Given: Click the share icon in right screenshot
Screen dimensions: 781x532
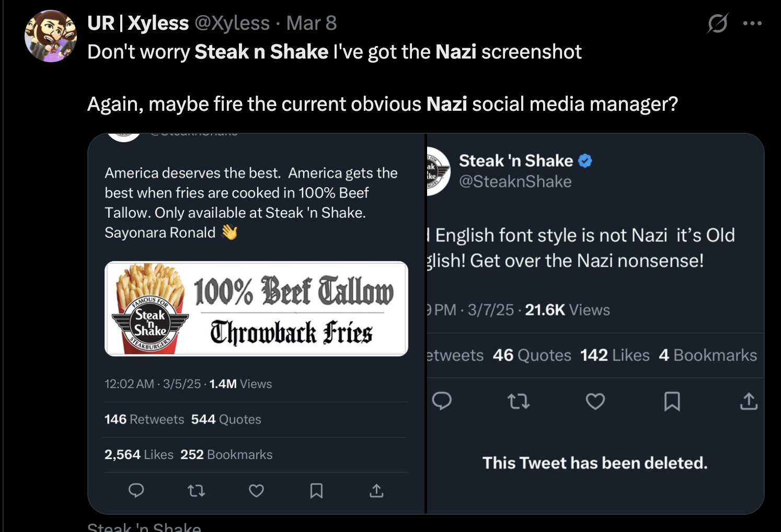Looking at the screenshot, I should 749,401.
